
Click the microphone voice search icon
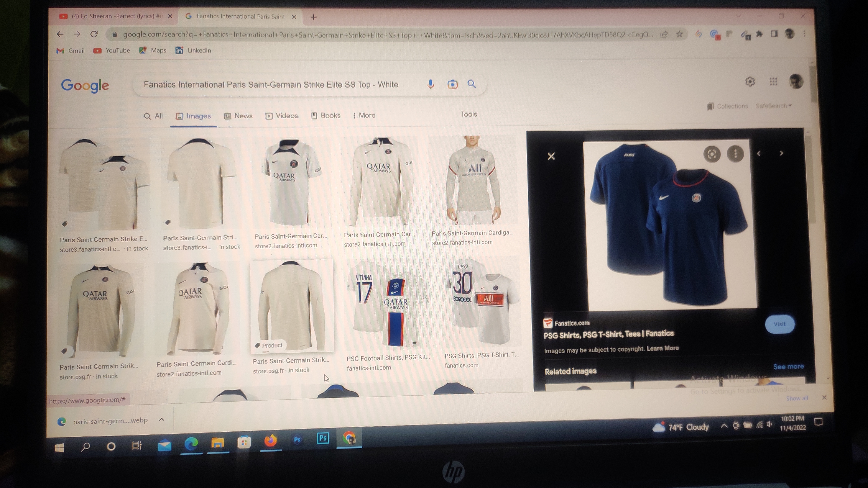430,84
